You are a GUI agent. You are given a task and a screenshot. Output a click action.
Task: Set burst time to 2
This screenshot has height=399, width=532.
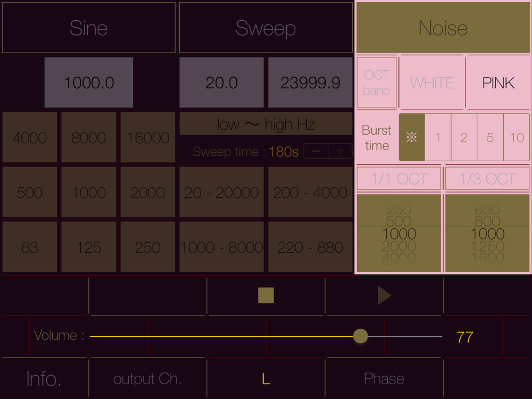[x=464, y=137]
